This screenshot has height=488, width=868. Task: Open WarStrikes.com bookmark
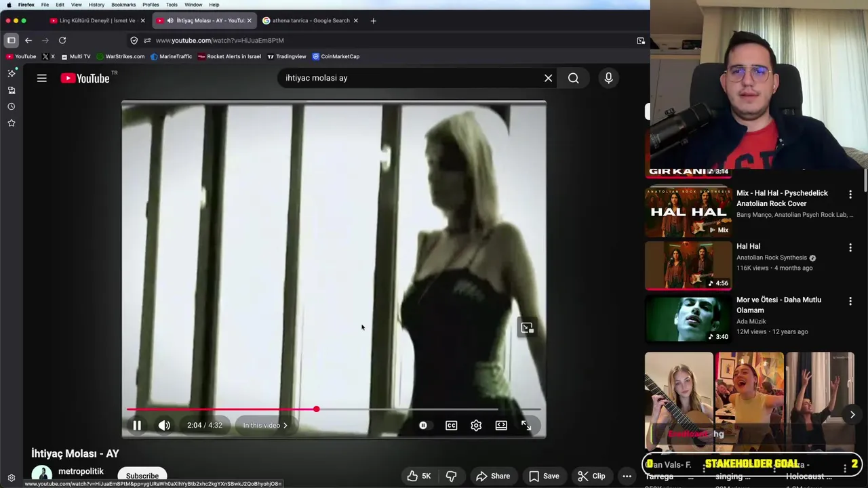[121, 57]
